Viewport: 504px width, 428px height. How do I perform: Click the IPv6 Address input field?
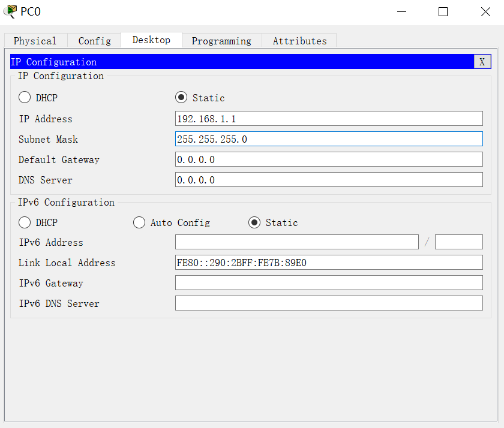point(296,242)
